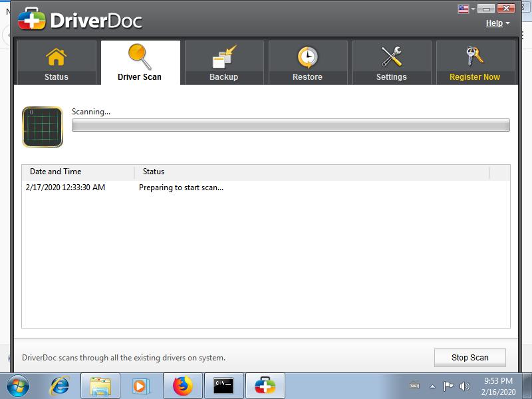Go to the Restore tab

click(x=308, y=63)
